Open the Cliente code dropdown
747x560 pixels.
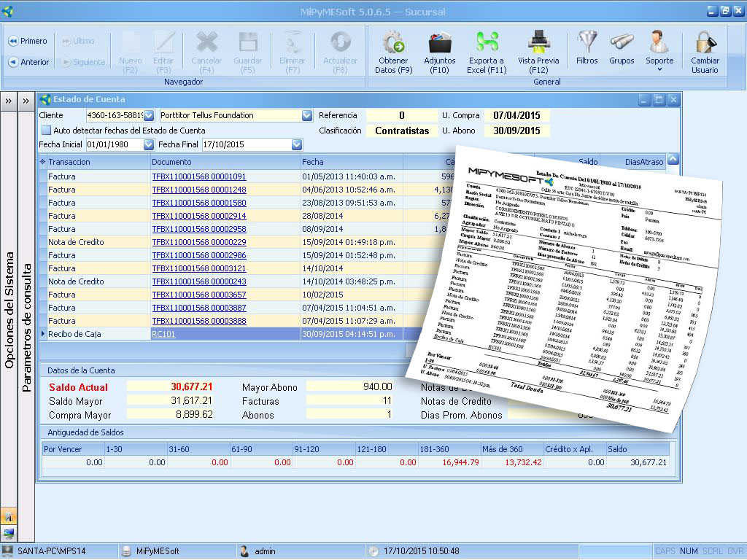coord(149,115)
